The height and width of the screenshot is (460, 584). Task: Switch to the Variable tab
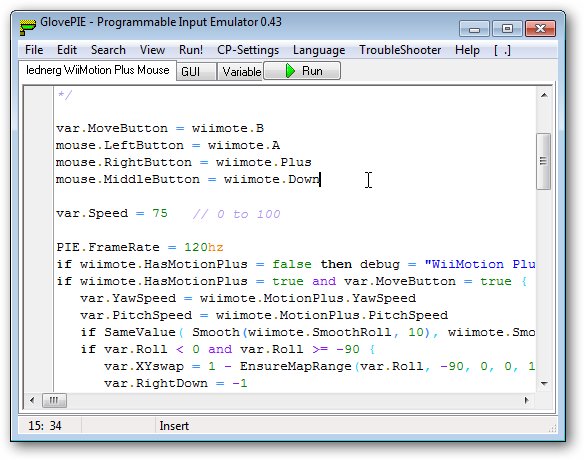(240, 72)
